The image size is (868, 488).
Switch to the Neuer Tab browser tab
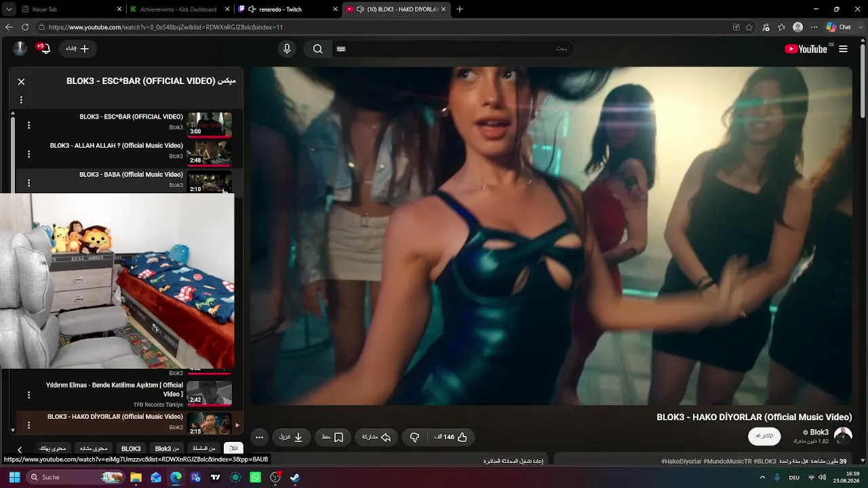point(71,9)
